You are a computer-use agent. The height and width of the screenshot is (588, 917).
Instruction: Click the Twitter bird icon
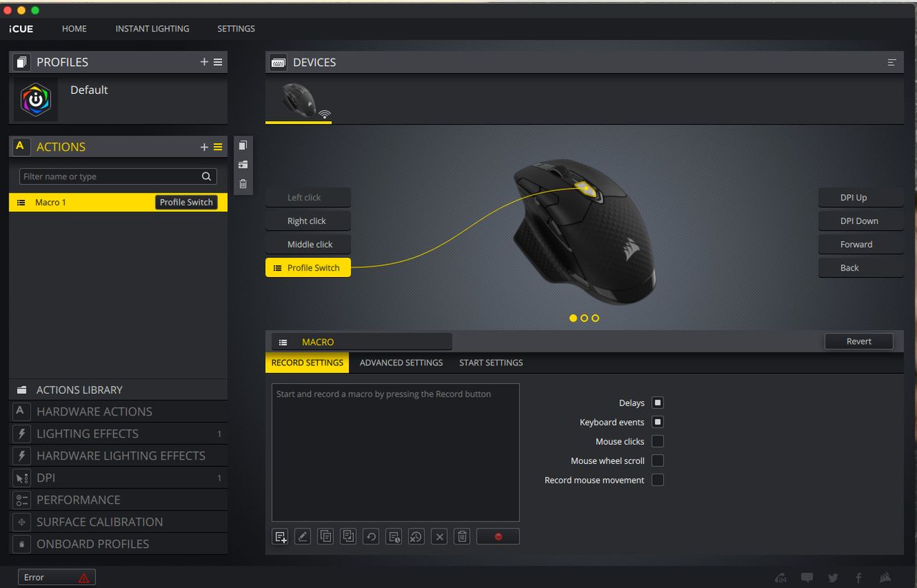coord(833,578)
